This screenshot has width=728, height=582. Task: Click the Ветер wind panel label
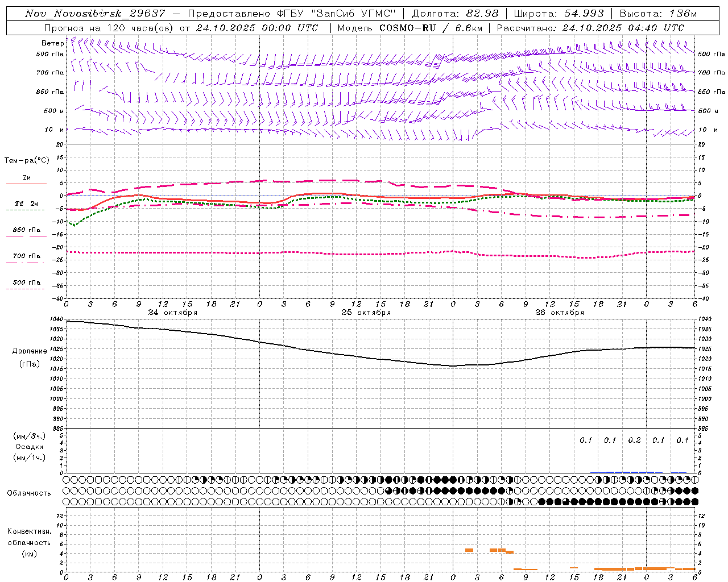click(x=53, y=43)
